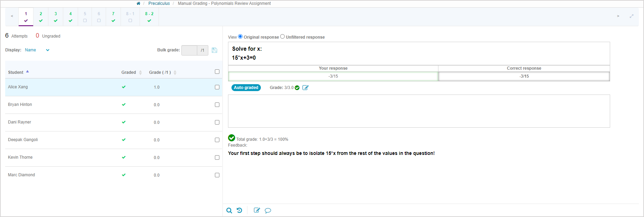Click the history revert icon at bottom
The image size is (644, 217).
click(239, 210)
